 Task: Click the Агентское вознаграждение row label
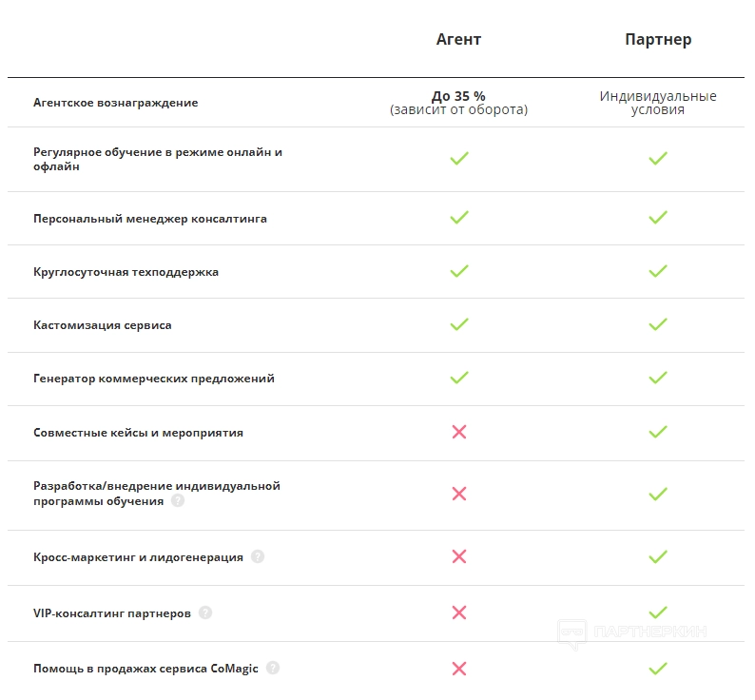pyautogui.click(x=116, y=103)
